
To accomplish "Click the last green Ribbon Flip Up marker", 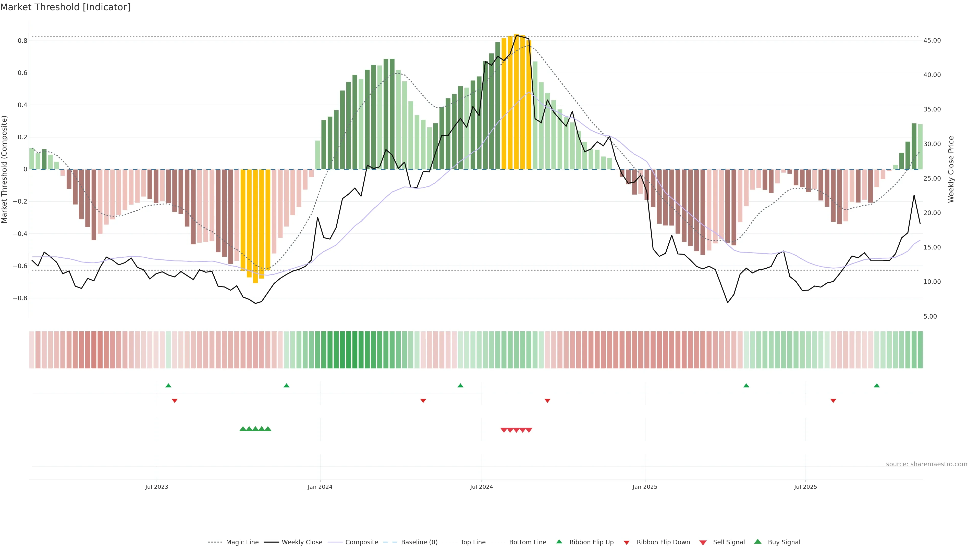I will (877, 386).
